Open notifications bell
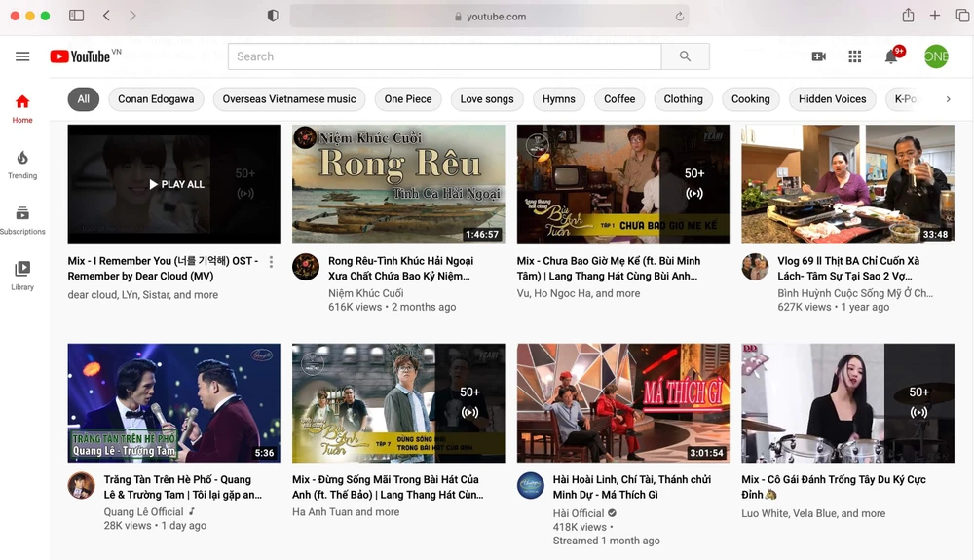 [x=890, y=56]
